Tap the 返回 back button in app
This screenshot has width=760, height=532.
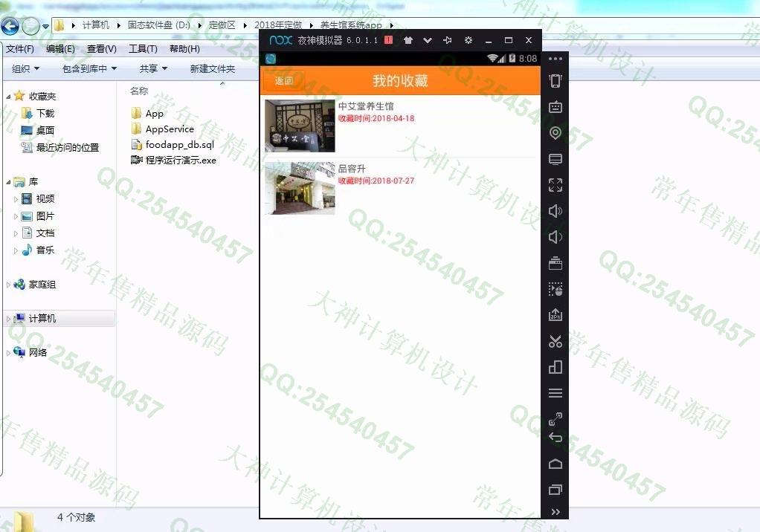(x=283, y=81)
